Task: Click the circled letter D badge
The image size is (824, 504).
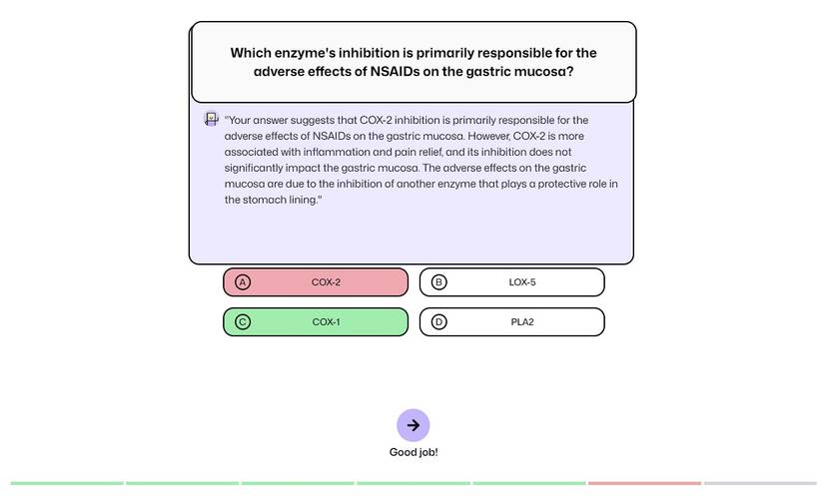Action: coord(438,322)
